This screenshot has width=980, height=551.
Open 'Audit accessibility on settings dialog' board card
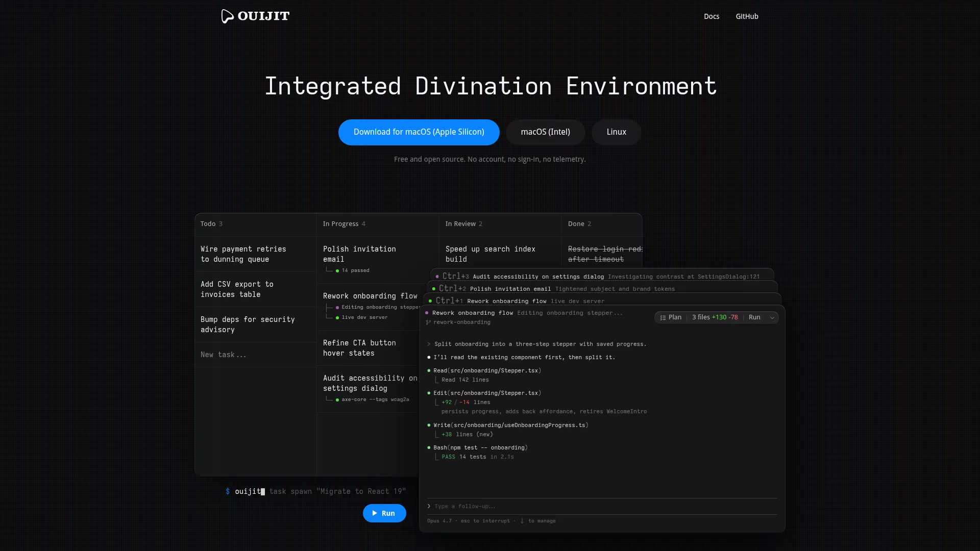pyautogui.click(x=369, y=389)
